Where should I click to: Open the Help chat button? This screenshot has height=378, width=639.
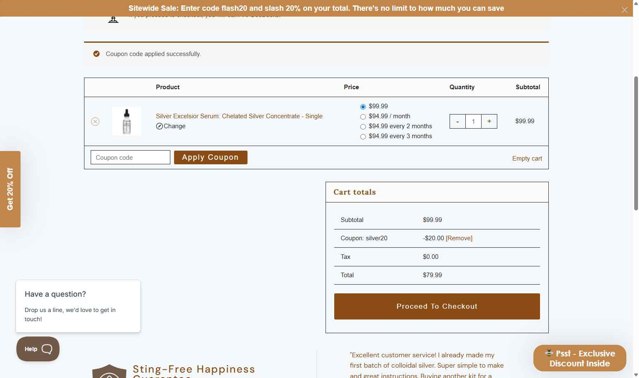[x=38, y=349]
